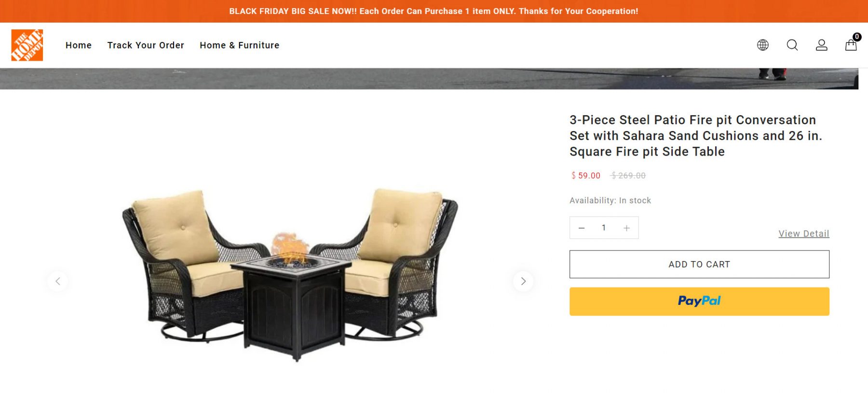Open the shopping cart icon
This screenshot has width=868, height=393.
851,46
